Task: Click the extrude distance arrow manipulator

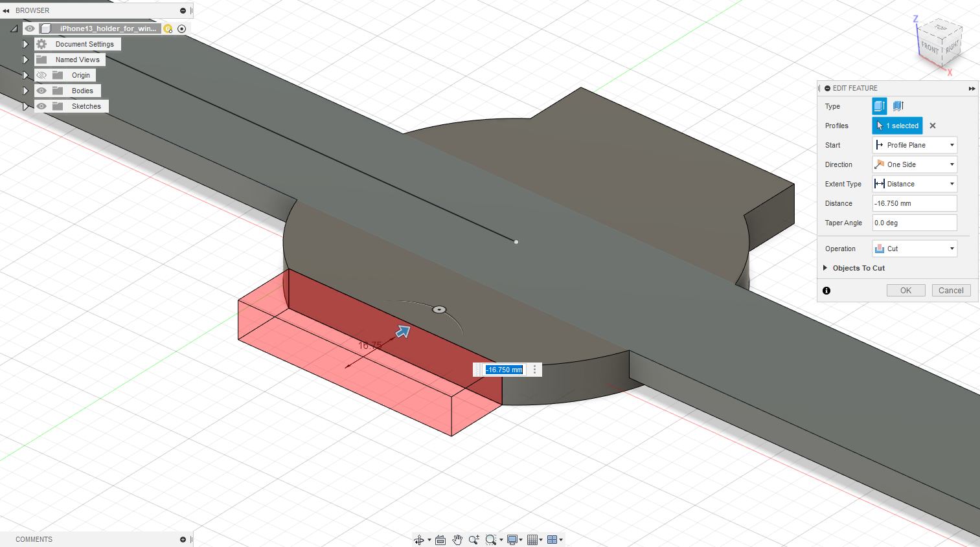Action: (x=403, y=332)
